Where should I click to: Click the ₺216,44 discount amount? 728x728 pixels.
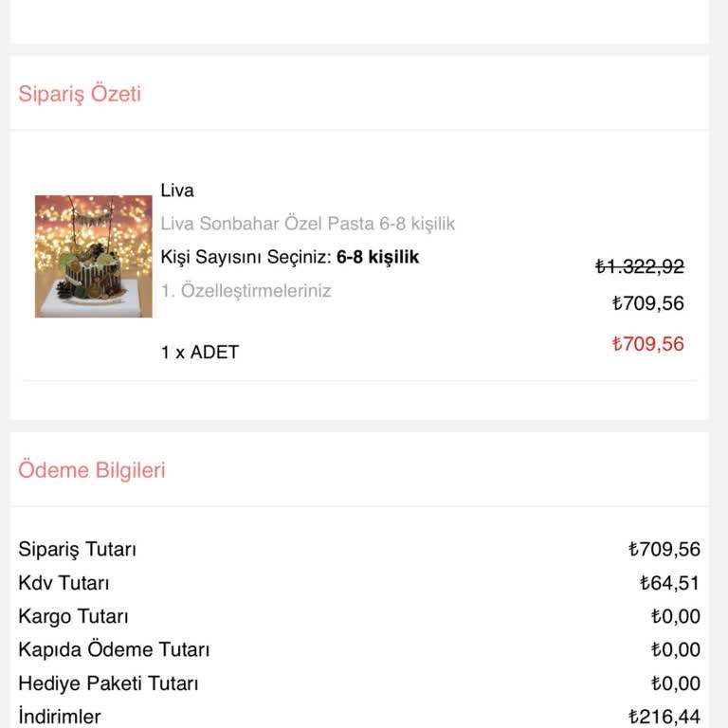pyautogui.click(x=664, y=717)
